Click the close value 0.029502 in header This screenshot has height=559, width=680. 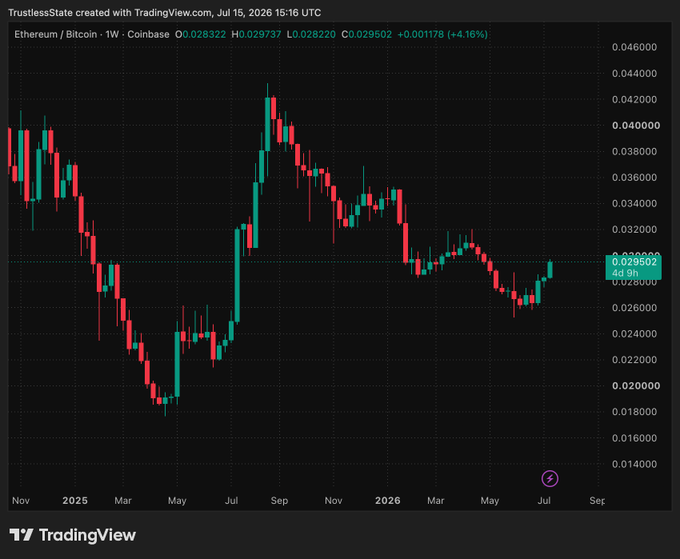tap(370, 34)
